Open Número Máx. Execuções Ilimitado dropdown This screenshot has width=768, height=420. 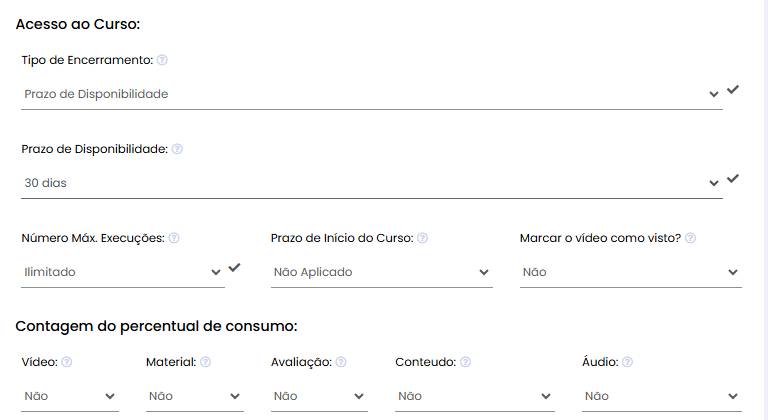click(x=122, y=272)
